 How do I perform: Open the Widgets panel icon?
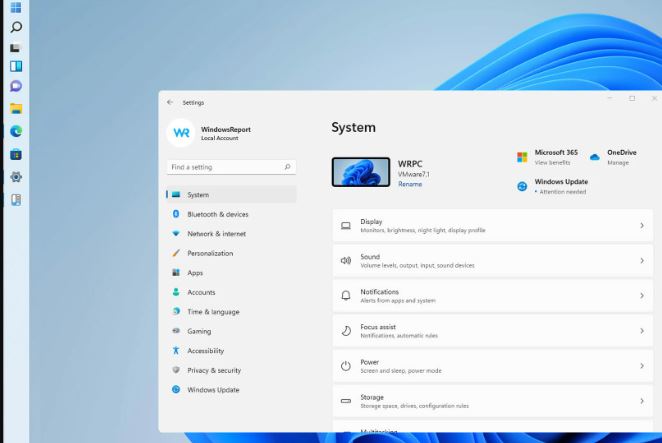tap(16, 66)
